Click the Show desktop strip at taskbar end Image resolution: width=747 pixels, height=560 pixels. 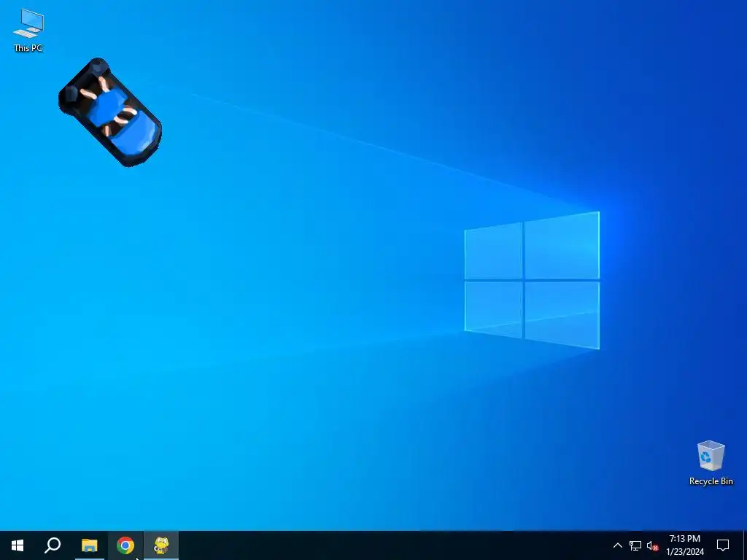click(745, 545)
